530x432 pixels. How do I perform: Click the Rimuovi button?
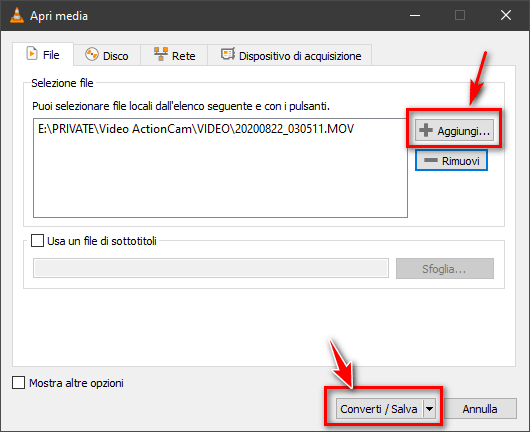(x=451, y=161)
